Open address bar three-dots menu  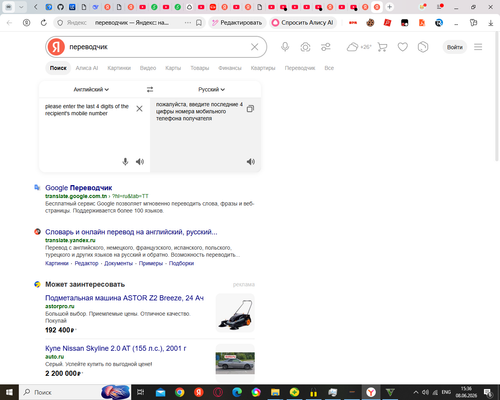click(x=188, y=23)
